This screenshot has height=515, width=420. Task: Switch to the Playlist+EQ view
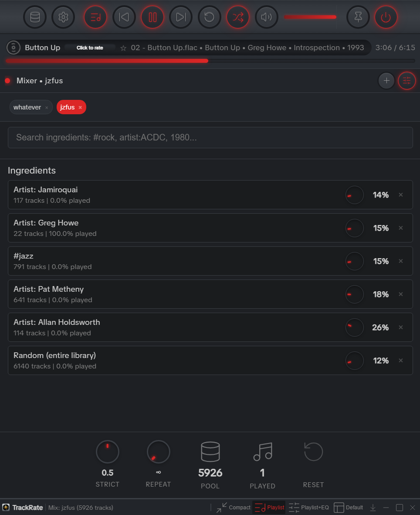[308, 508]
